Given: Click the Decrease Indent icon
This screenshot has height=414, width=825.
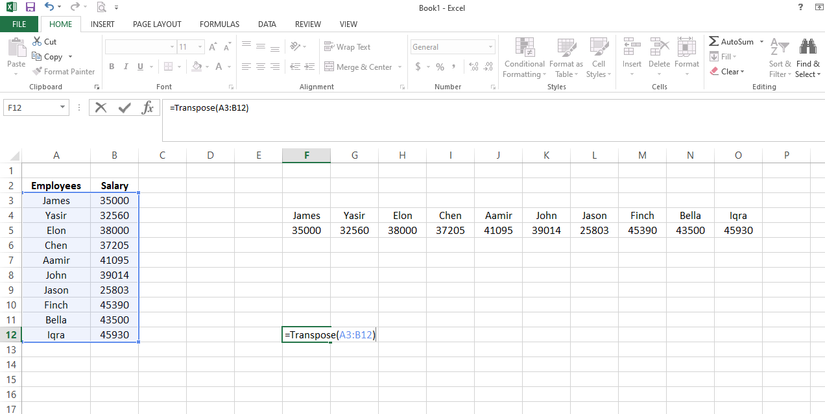Looking at the screenshot, I should (x=295, y=67).
